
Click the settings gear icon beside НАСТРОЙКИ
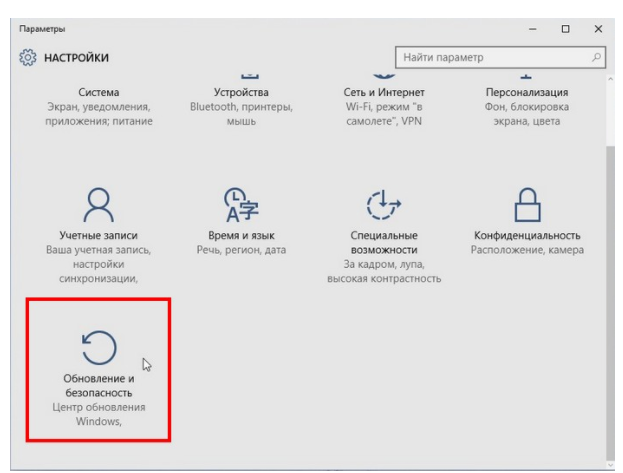[28, 58]
